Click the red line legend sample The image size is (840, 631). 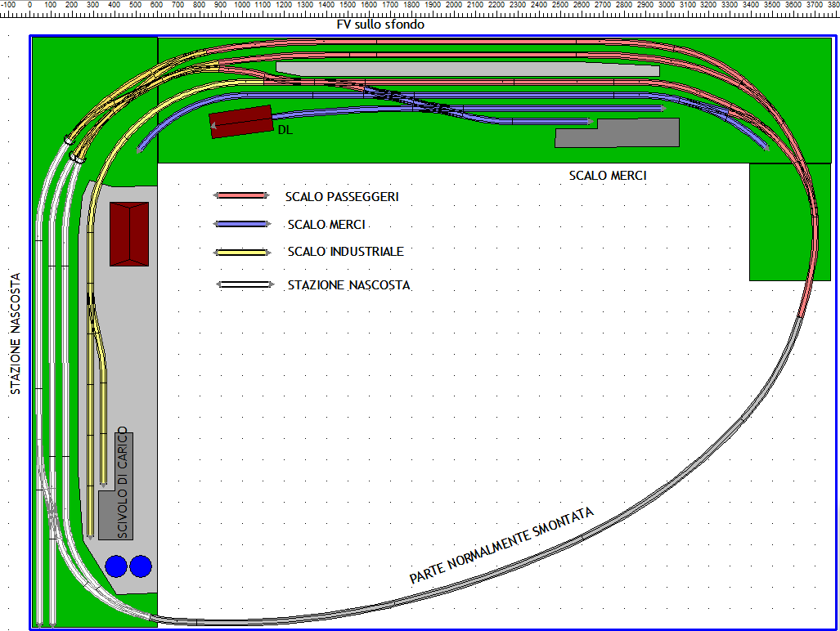click(240, 196)
